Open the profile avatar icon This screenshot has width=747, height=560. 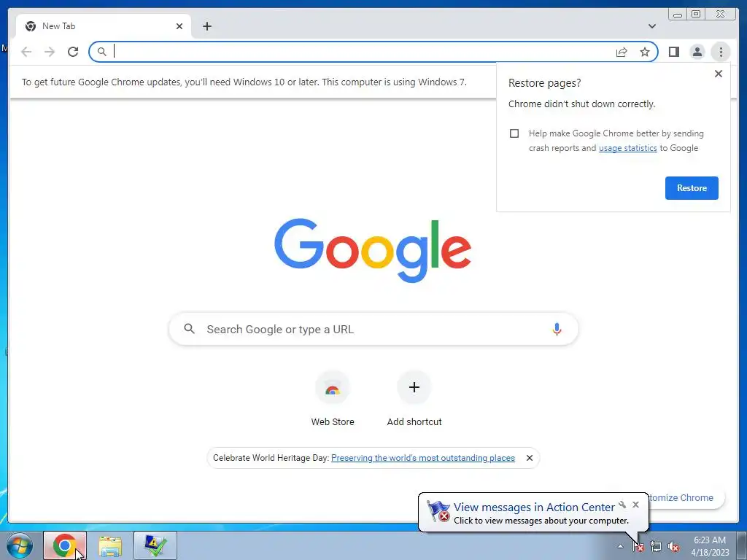pyautogui.click(x=697, y=52)
